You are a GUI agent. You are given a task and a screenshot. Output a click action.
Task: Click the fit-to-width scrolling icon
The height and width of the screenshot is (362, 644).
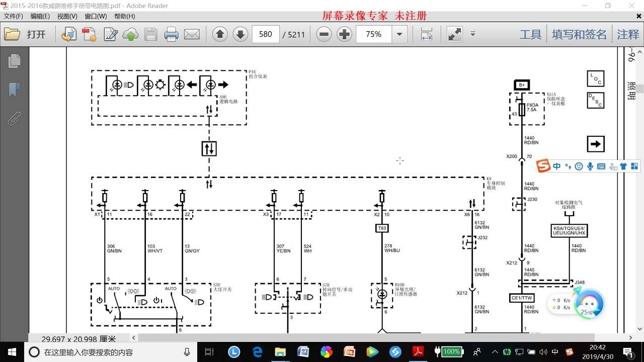(427, 34)
